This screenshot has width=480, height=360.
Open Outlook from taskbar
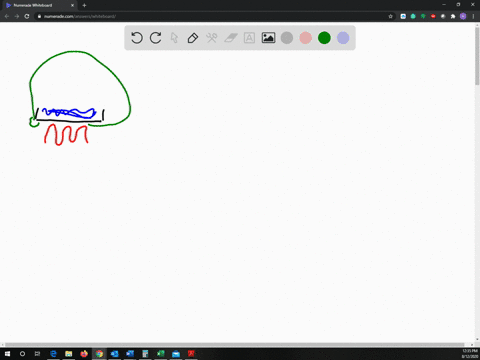115,354
